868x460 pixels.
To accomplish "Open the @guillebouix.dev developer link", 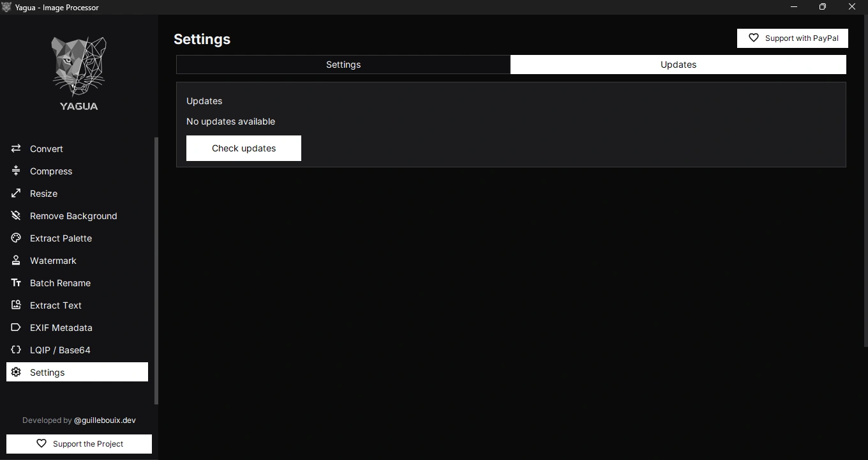I will point(105,420).
